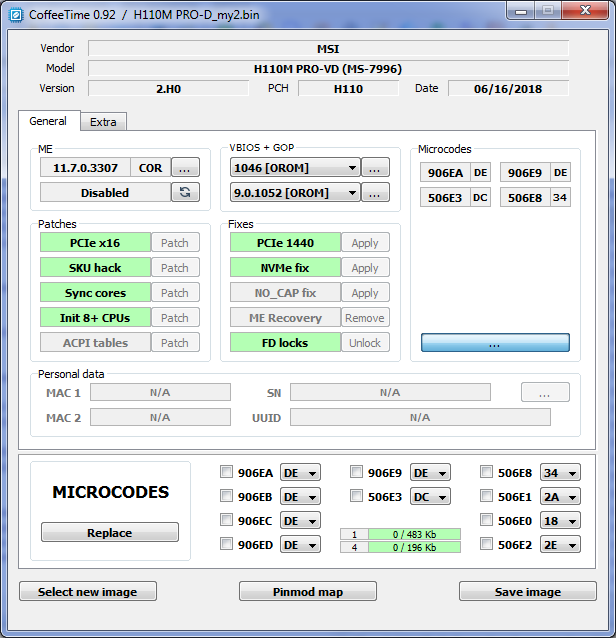Image resolution: width=616 pixels, height=638 pixels.
Task: Open DC version dropdown for 506E3
Action: point(430,496)
